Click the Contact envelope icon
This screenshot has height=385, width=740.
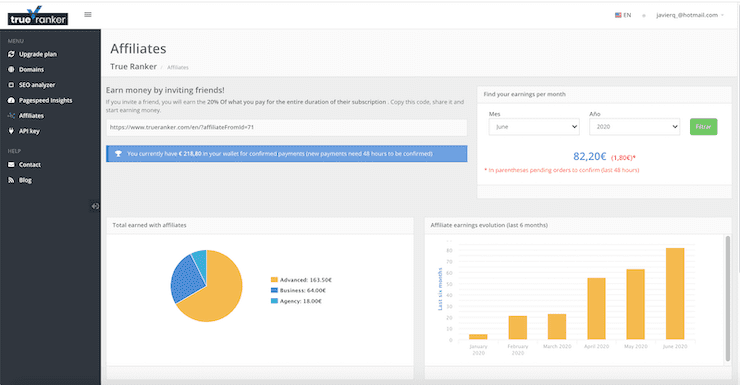click(x=11, y=165)
